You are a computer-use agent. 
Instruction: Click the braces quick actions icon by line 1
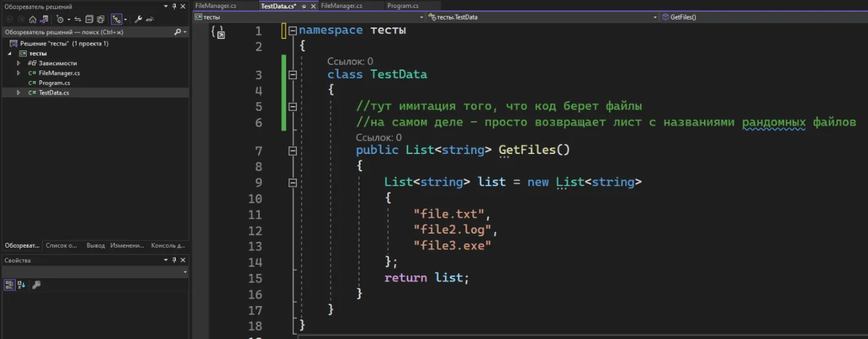click(x=218, y=32)
